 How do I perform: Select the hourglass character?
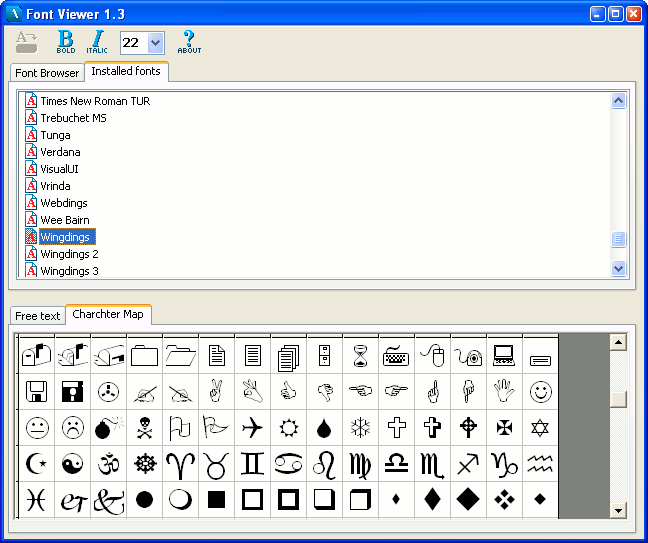360,355
